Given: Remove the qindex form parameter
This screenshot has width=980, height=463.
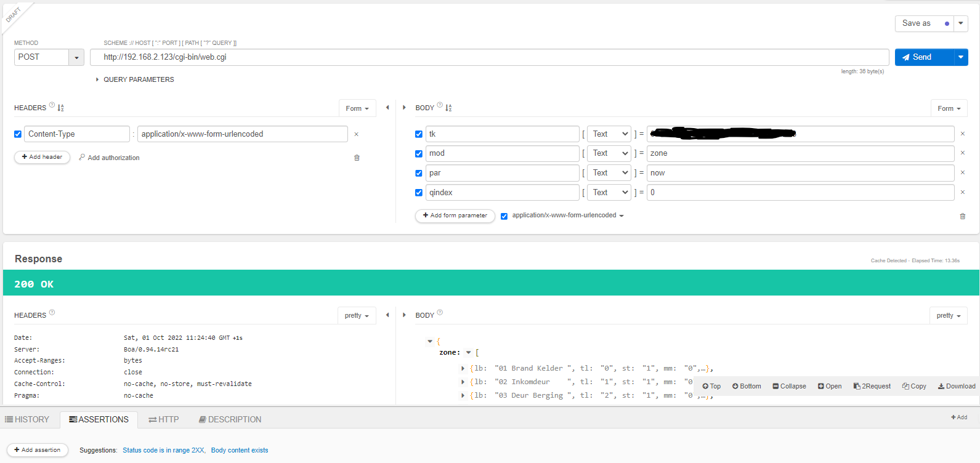Looking at the screenshot, I should (962, 193).
